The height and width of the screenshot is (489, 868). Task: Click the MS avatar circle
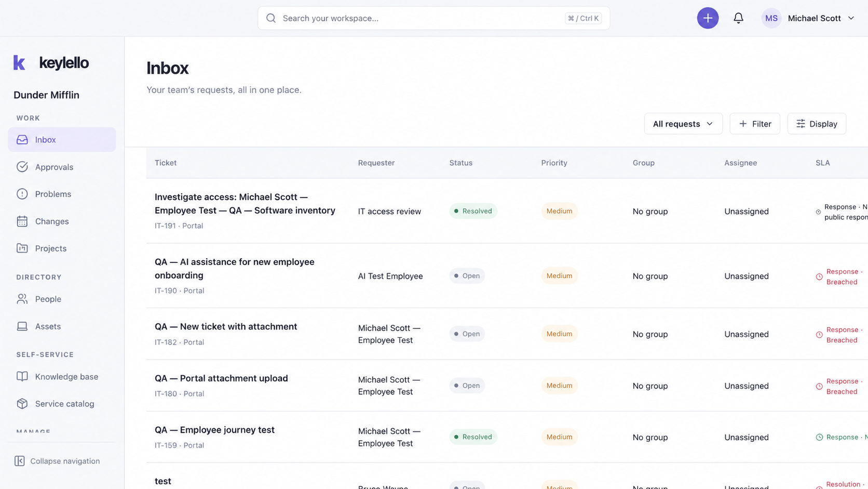point(771,18)
